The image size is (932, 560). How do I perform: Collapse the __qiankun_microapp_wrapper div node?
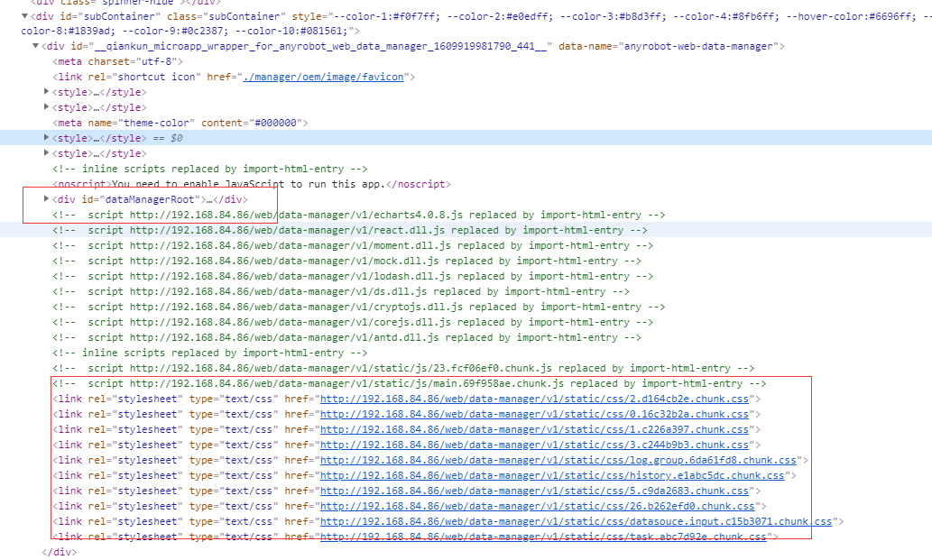36,46
